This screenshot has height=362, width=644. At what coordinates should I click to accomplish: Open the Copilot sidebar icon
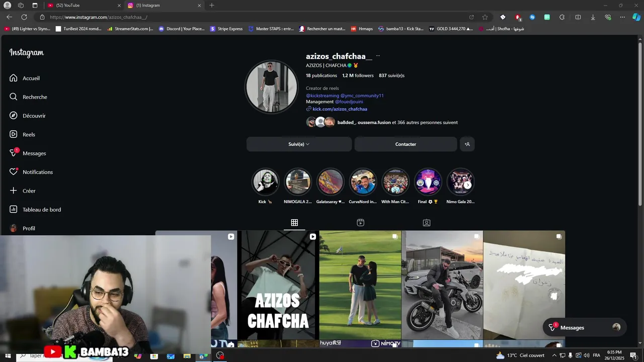pos(636,17)
